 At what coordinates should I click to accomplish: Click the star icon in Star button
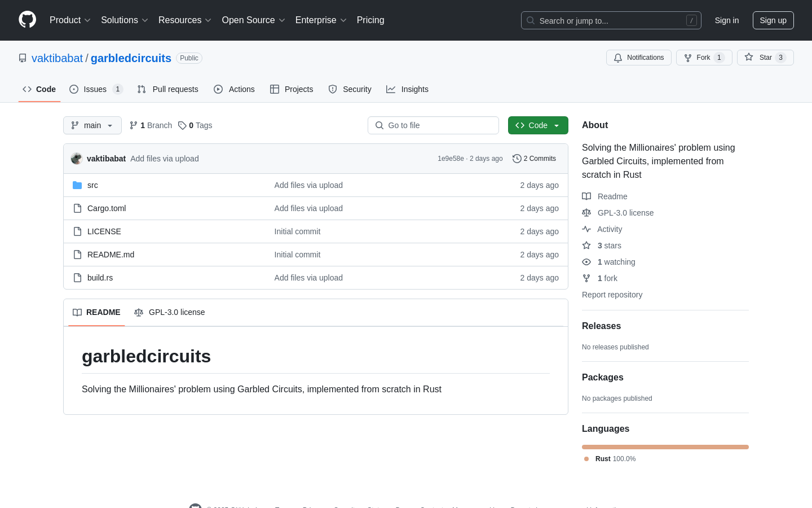(749, 57)
